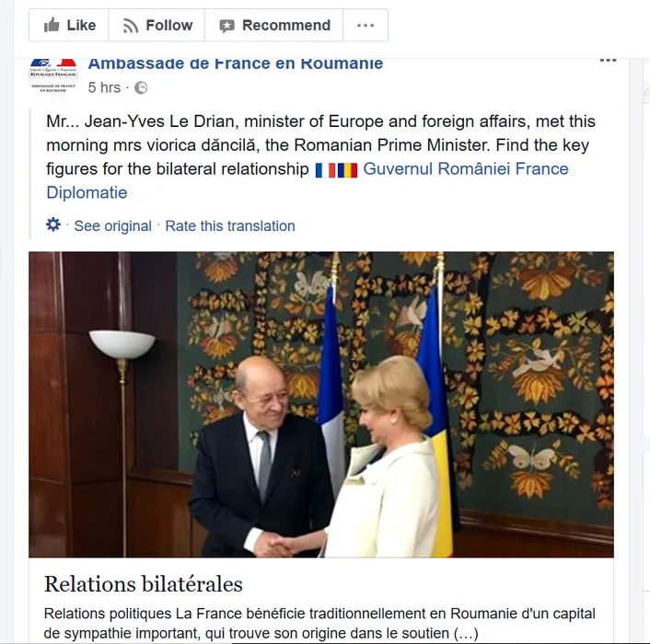Open the post options ellipsis menu

608,61
